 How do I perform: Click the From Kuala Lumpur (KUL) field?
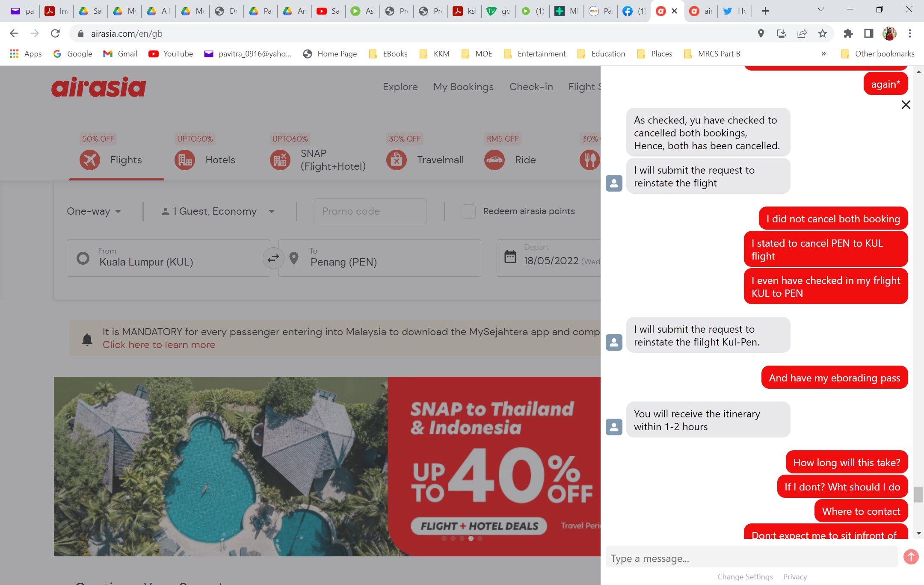(169, 258)
